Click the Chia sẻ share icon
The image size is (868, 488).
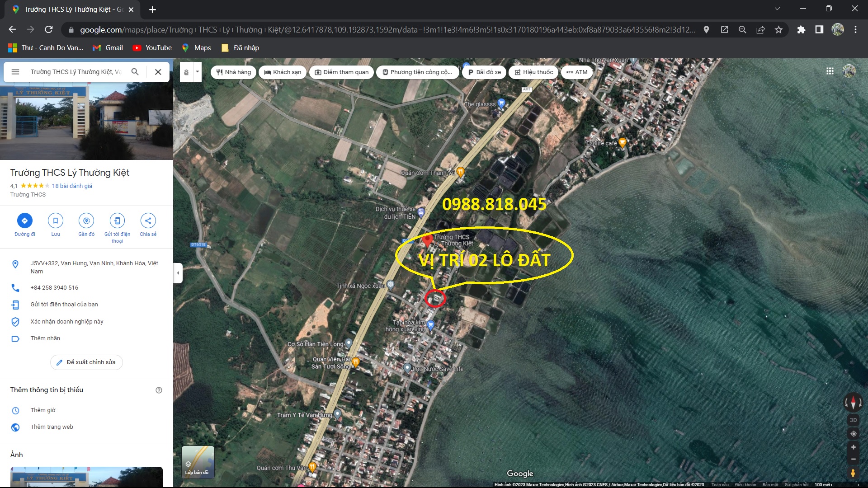pyautogui.click(x=148, y=221)
